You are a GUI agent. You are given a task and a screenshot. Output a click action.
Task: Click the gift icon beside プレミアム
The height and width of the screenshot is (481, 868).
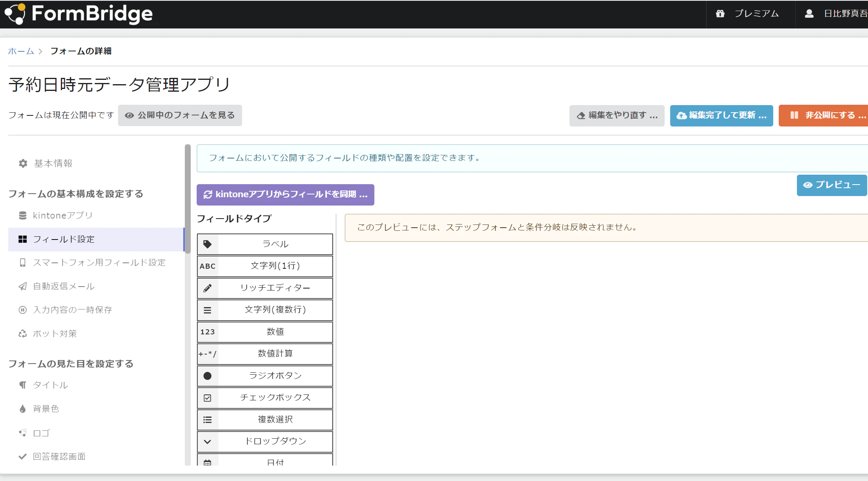[x=720, y=14]
